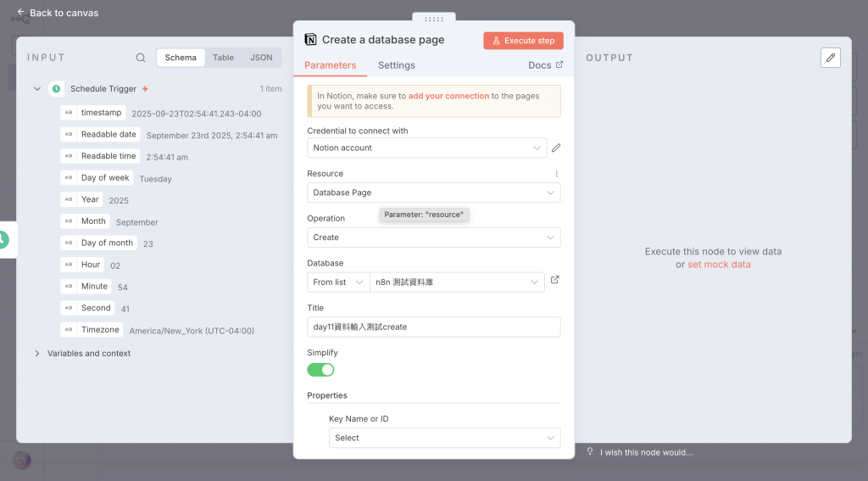Viewport: 868px width, 481px height.
Task: Click the value America/New_York (UTC-04:00)
Action: pos(192,331)
